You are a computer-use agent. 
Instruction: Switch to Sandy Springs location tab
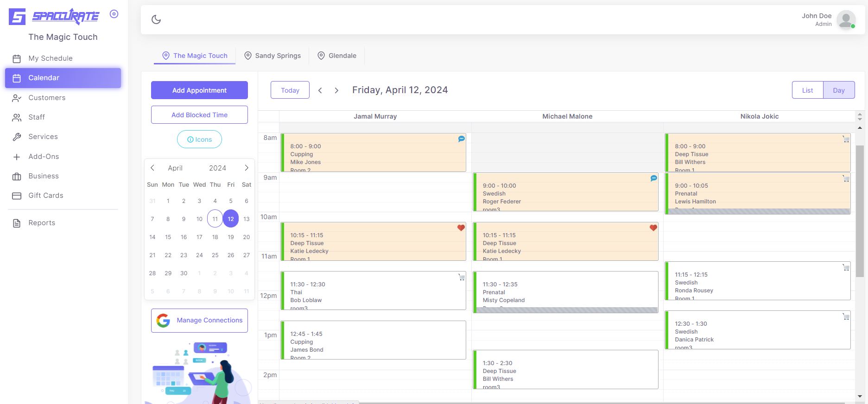(x=272, y=56)
